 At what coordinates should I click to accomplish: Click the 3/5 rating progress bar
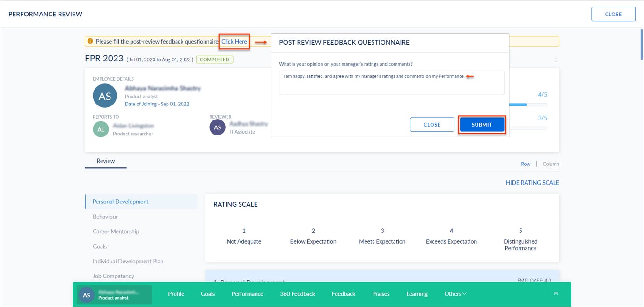coord(528,128)
